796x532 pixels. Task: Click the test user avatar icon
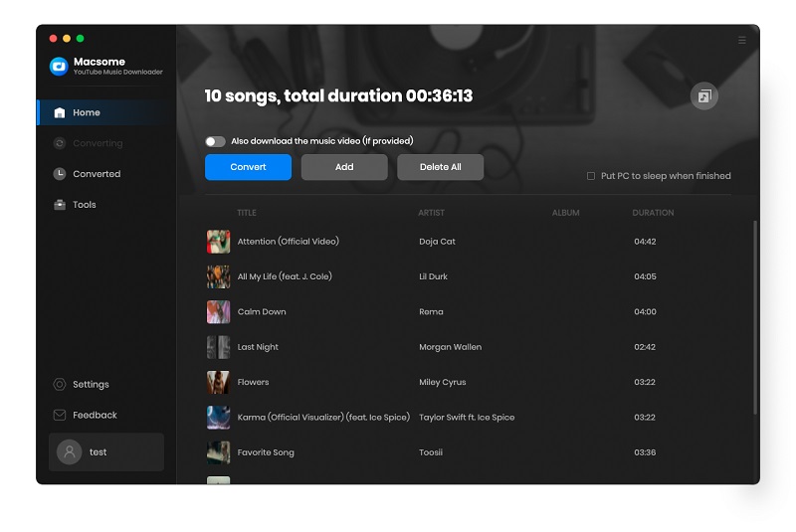(69, 451)
